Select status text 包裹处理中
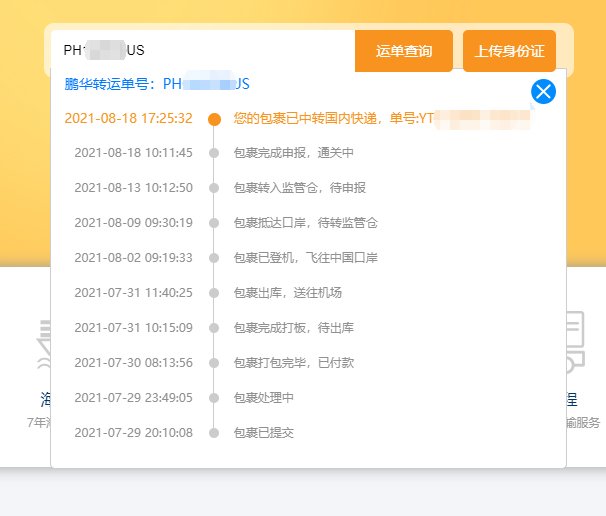This screenshot has width=606, height=516. [264, 397]
